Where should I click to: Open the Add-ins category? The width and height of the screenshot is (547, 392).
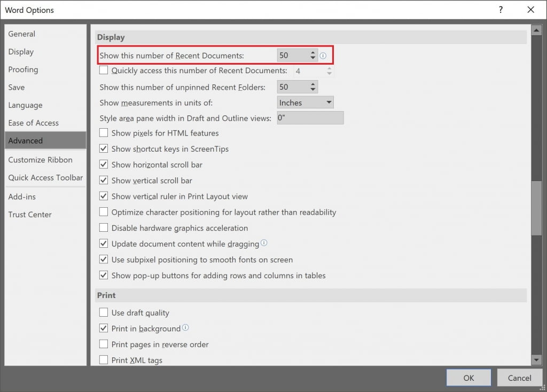coord(45,197)
